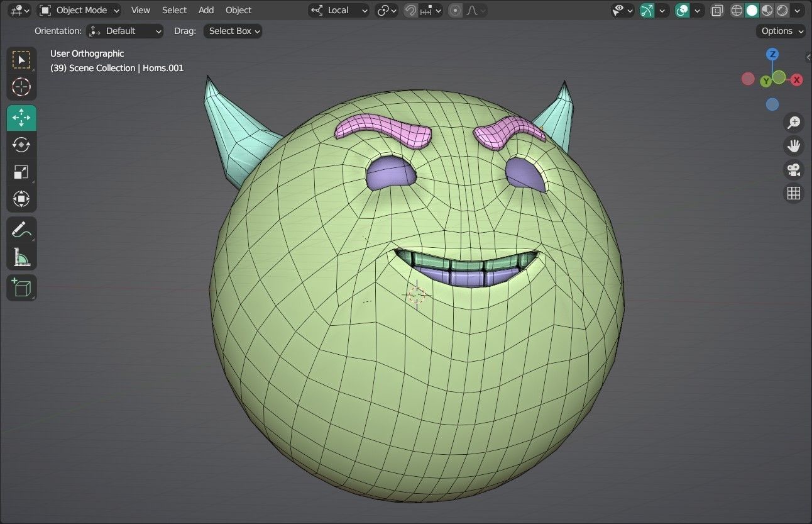The width and height of the screenshot is (812, 524).
Task: Open the Select menu
Action: point(174,10)
